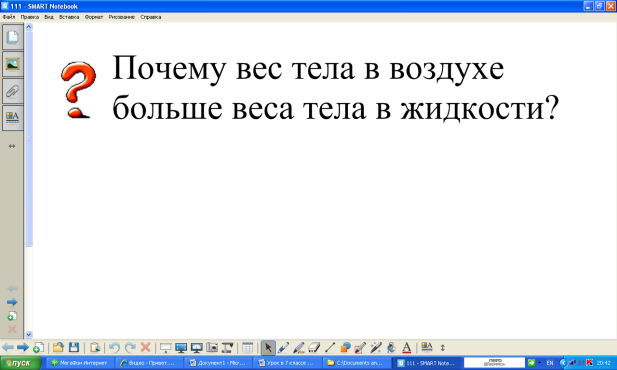
Task: Select the Pen tool
Action: click(x=283, y=348)
